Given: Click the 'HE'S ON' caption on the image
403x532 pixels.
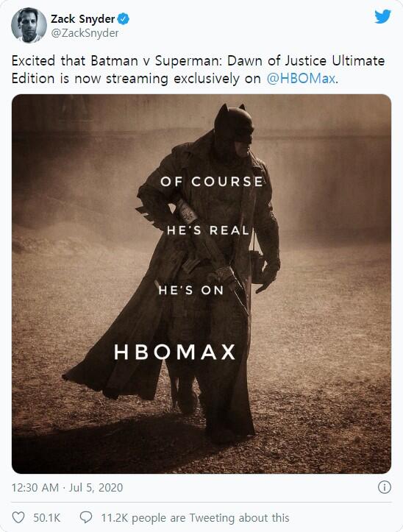Looking at the screenshot, I should tap(191, 290).
